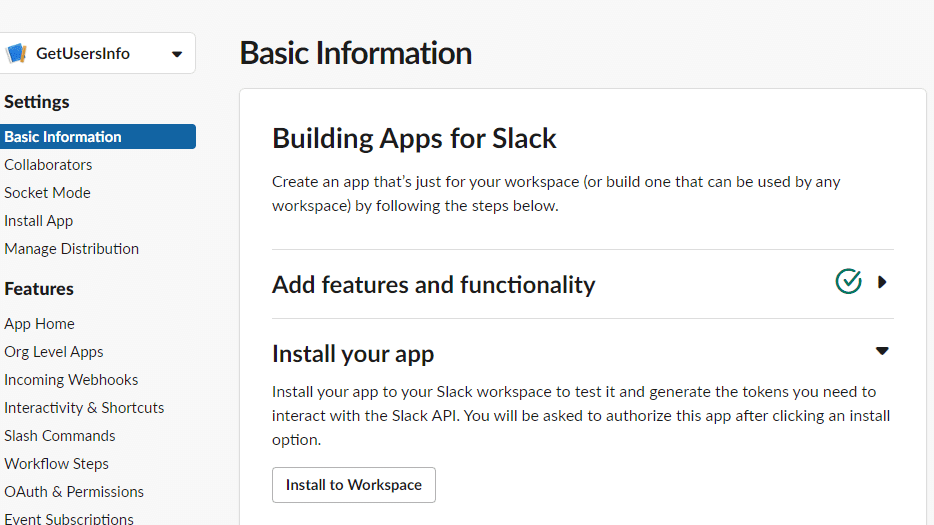934x525 pixels.
Task: Go to Socket Mode settings
Action: tap(48, 192)
